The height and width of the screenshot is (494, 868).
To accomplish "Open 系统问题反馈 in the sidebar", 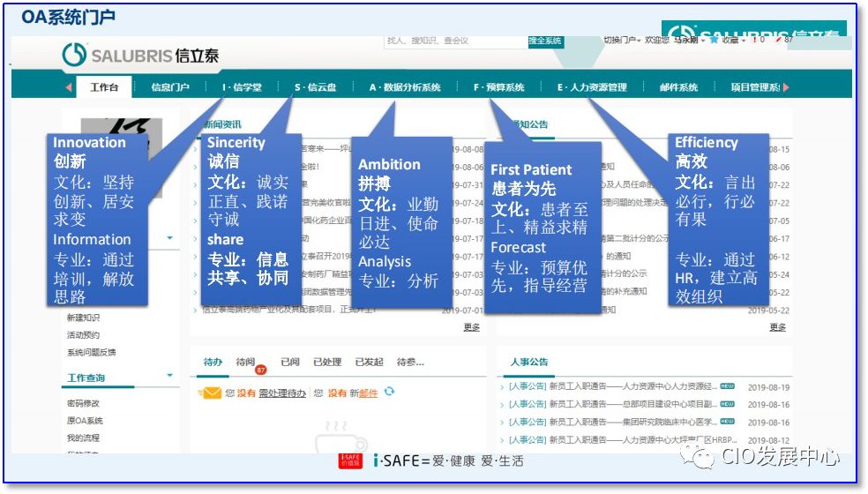I will click(92, 352).
